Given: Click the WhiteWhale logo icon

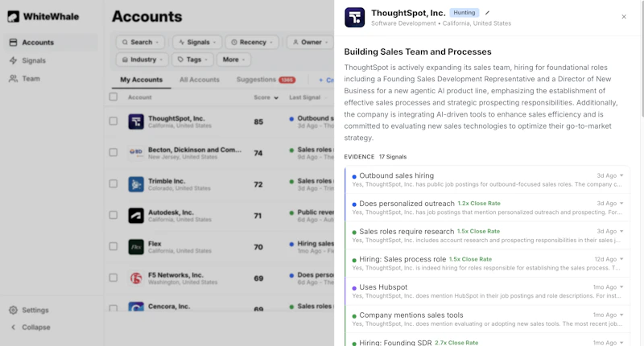Looking at the screenshot, I should coord(13,16).
